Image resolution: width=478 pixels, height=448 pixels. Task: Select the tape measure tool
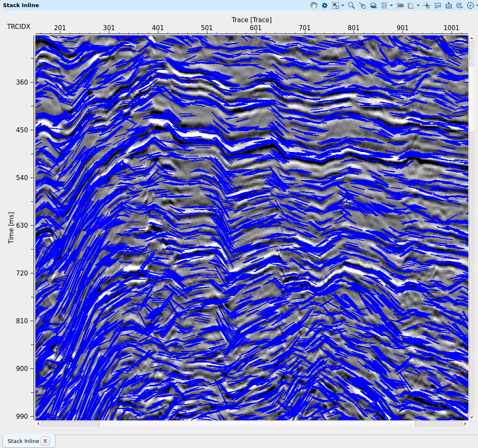click(460, 5)
